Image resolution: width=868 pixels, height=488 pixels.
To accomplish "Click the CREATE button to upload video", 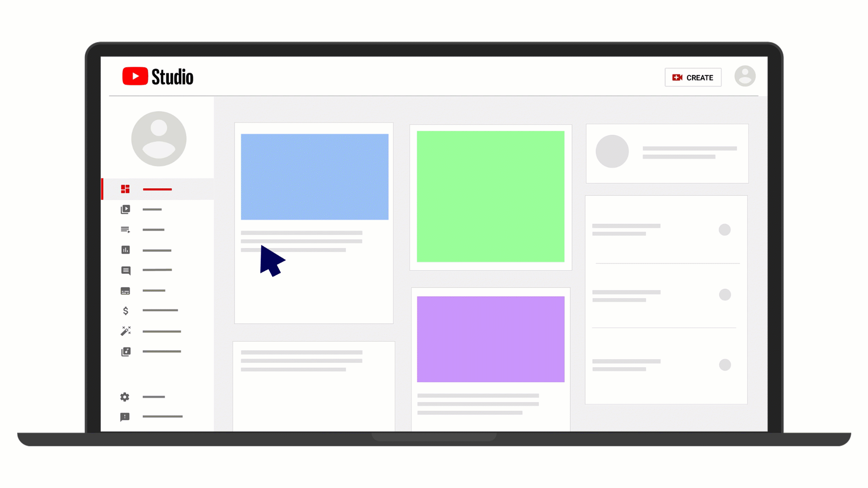I will [x=693, y=77].
